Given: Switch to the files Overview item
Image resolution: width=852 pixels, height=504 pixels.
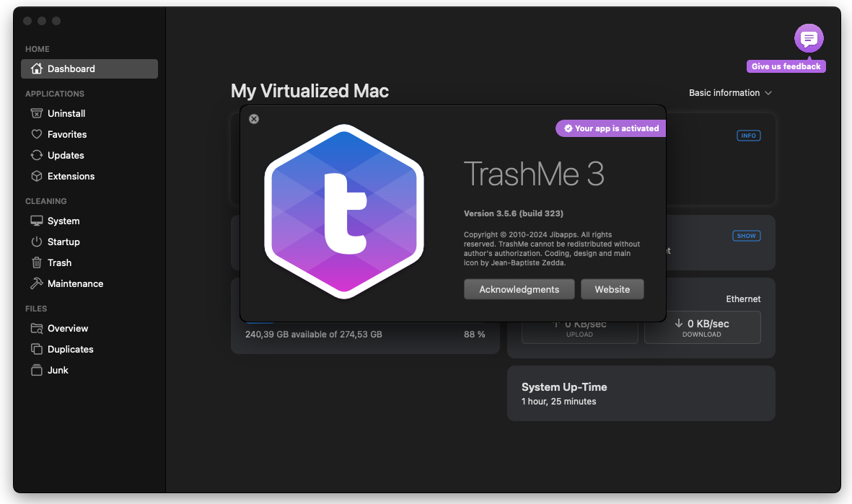Looking at the screenshot, I should pyautogui.click(x=68, y=329).
